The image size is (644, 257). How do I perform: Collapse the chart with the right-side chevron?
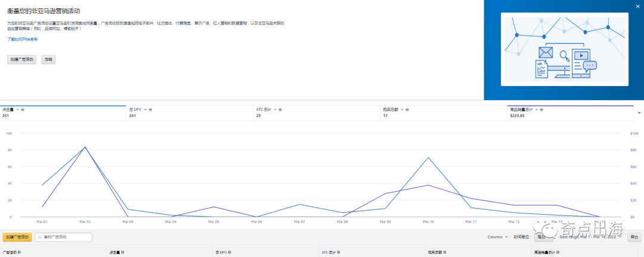639,112
